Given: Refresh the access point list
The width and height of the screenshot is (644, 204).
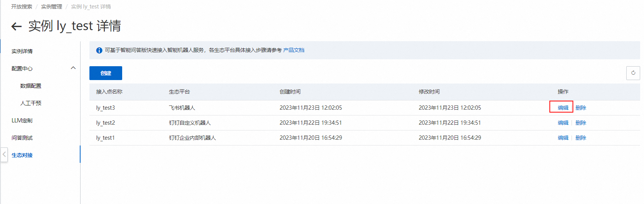Looking at the screenshot, I should pos(633,73).
